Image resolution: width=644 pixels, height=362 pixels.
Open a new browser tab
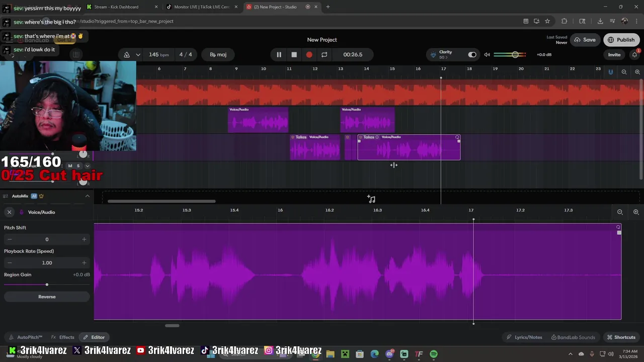pos(328,7)
